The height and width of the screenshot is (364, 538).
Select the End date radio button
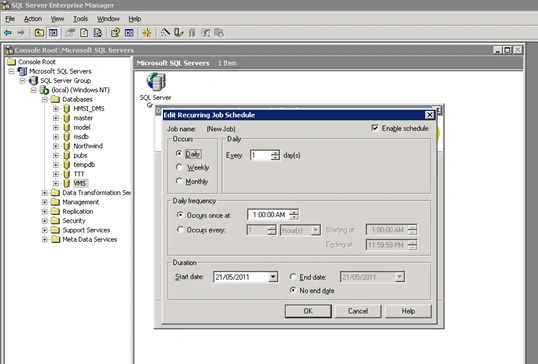tap(293, 277)
